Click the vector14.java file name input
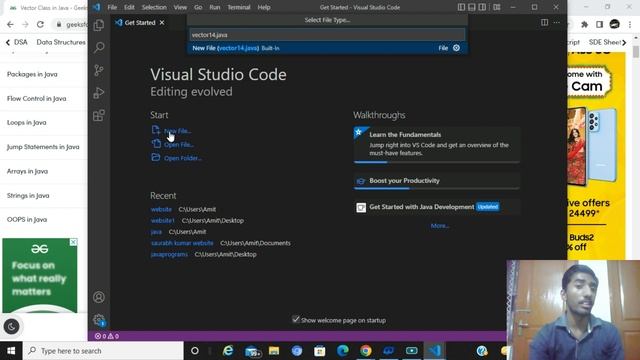This screenshot has height=360, width=640. click(327, 35)
